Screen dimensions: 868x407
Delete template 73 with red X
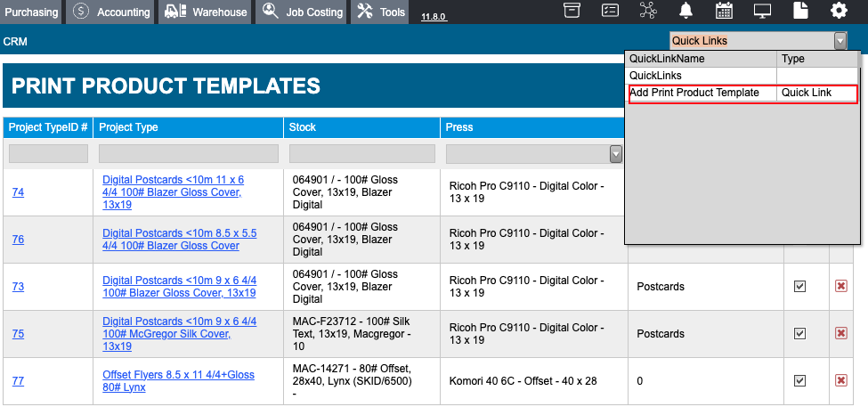click(841, 286)
